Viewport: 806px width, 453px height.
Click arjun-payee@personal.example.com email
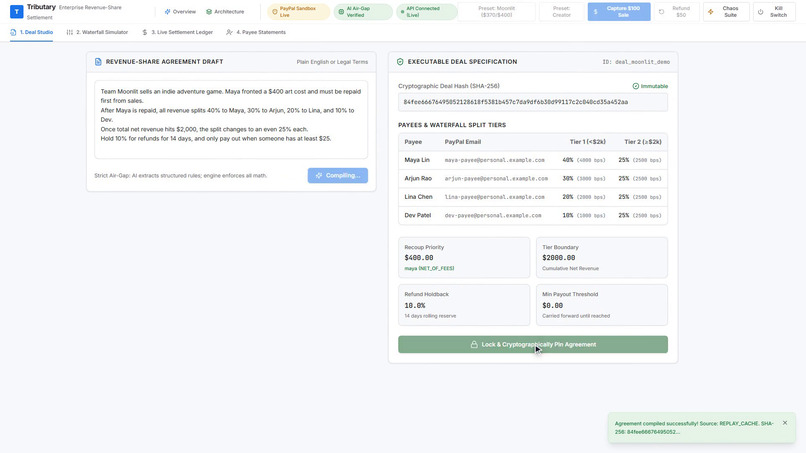pyautogui.click(x=496, y=178)
